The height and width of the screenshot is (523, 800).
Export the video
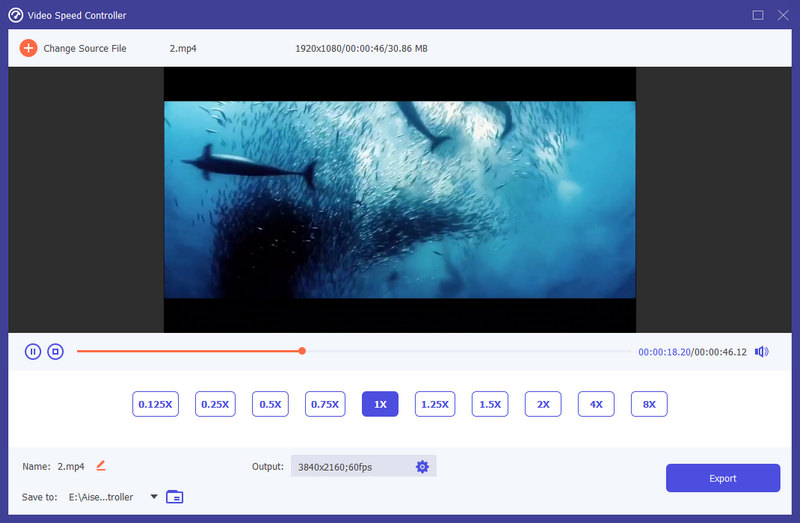[x=722, y=478]
